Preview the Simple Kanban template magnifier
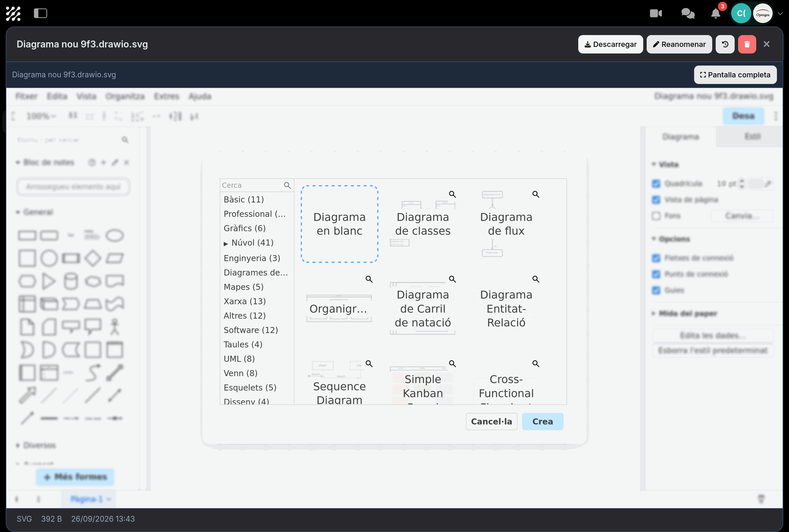The height and width of the screenshot is (532, 789). (x=452, y=364)
